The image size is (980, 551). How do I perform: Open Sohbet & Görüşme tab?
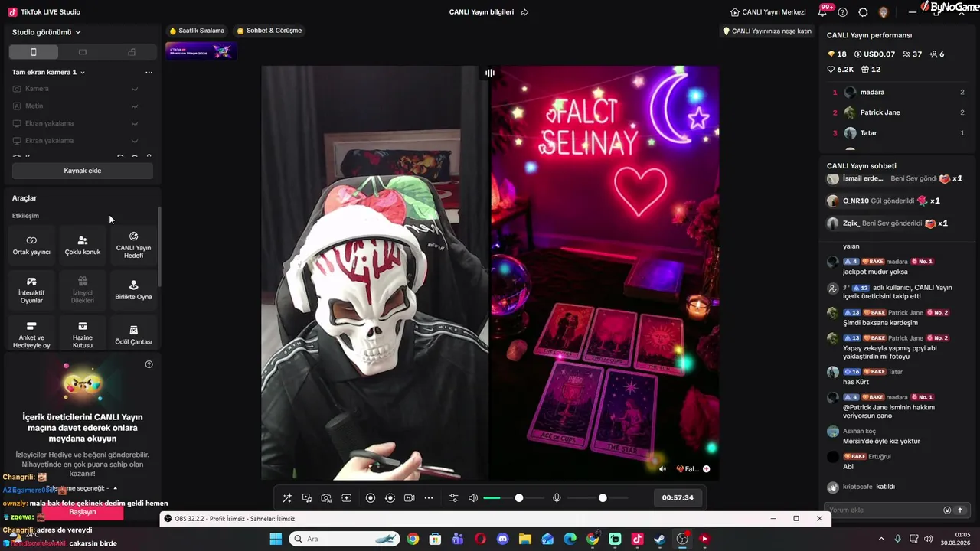click(269, 31)
